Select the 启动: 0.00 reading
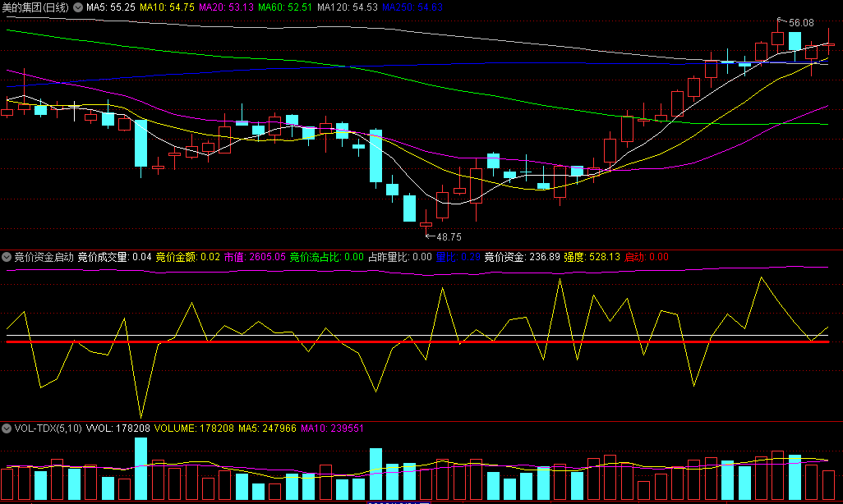 point(647,258)
